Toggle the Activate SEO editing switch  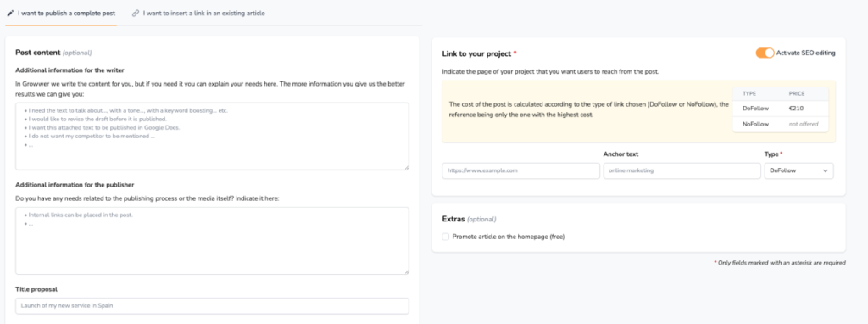click(x=765, y=53)
